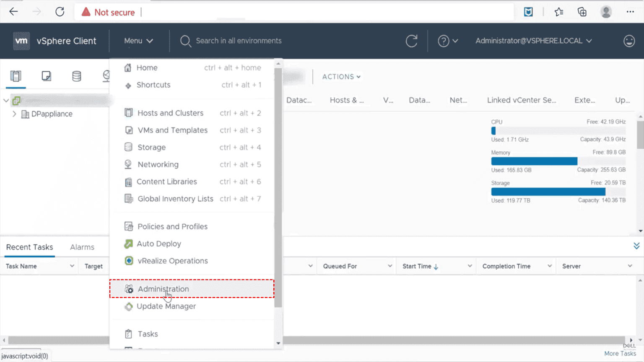
Task: Open the Hosts and Clusters view icon
Action: click(16, 76)
